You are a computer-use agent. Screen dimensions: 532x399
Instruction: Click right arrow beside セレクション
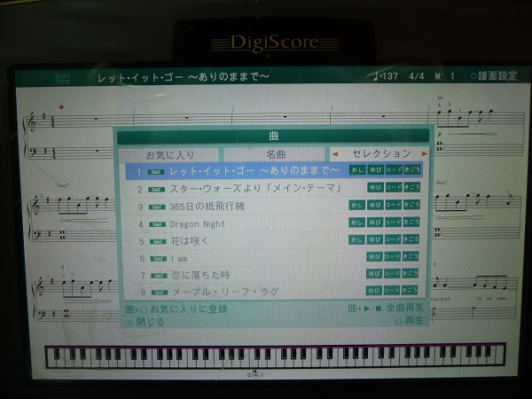click(x=424, y=153)
